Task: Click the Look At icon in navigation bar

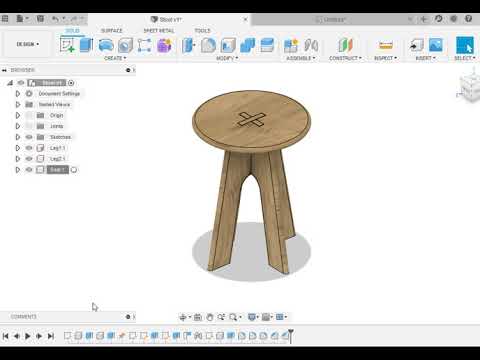Action: pos(198,317)
